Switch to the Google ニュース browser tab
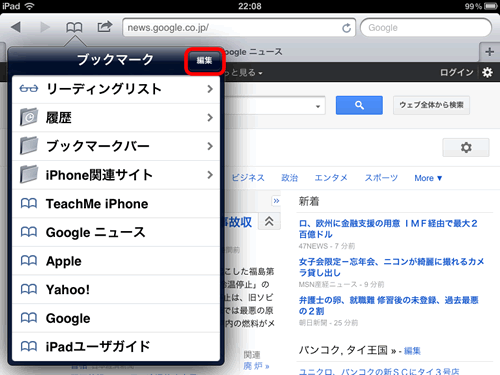Viewport: 500px width, 375px height. point(253,52)
